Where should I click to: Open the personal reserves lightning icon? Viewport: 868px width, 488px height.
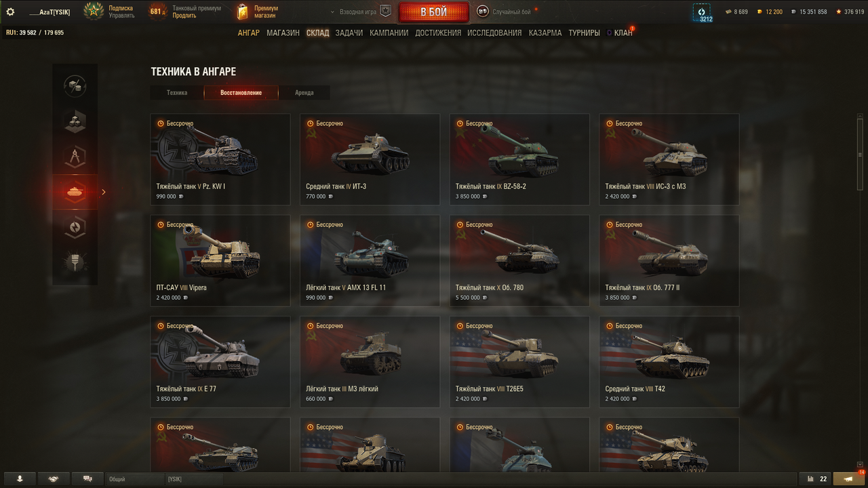[x=75, y=227]
